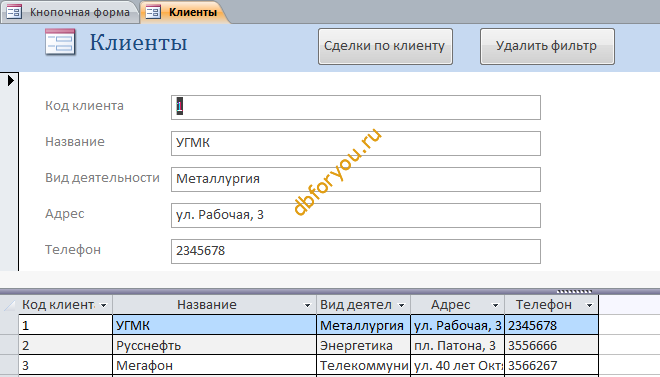Click the Телефон field 2345678
Screen dimensions: 660x377
[356, 251]
